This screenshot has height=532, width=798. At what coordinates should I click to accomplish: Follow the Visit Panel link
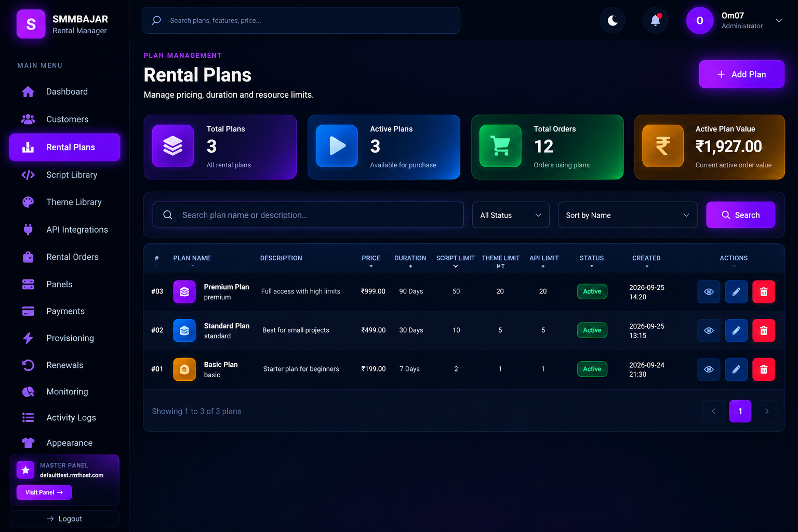point(44,493)
